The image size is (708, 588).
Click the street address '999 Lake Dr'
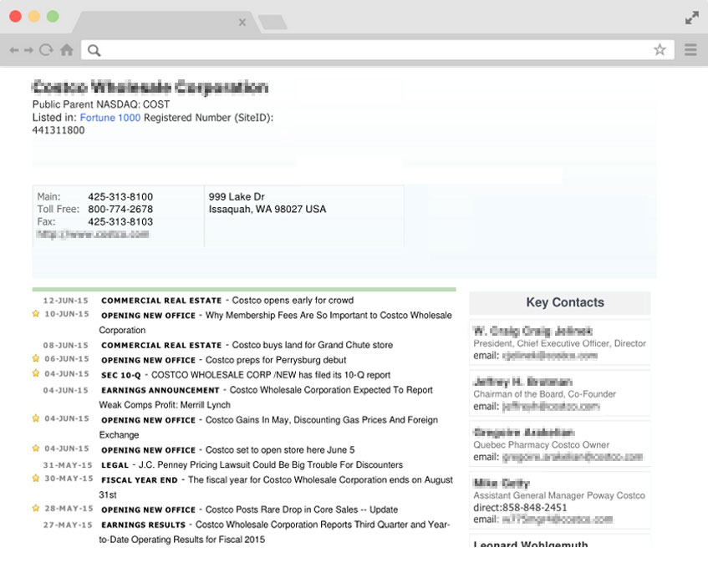point(237,197)
